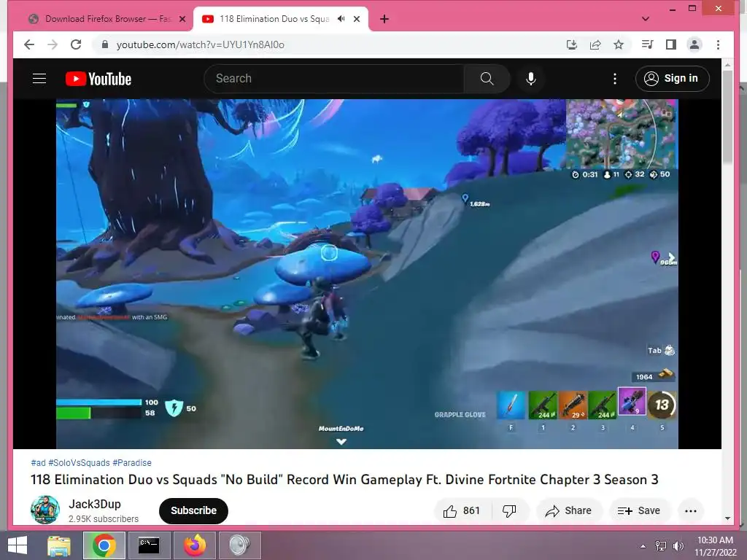Open a new browser tab

(384, 19)
